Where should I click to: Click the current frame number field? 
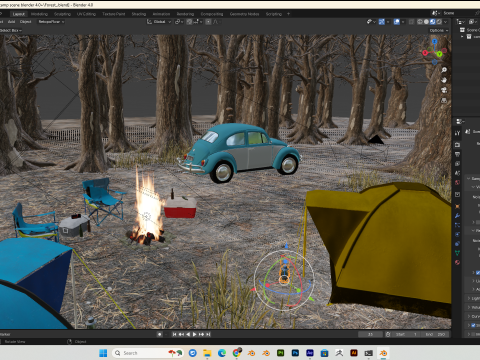coord(370,334)
